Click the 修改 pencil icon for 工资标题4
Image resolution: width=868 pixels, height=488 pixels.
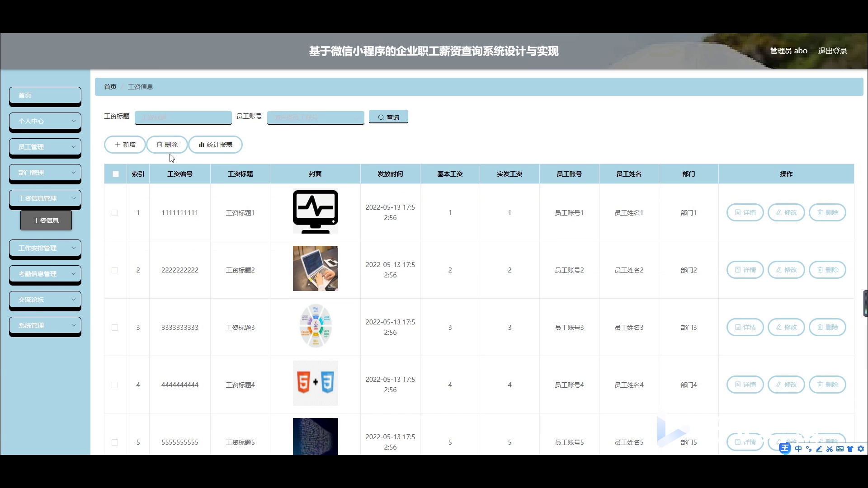tap(779, 385)
